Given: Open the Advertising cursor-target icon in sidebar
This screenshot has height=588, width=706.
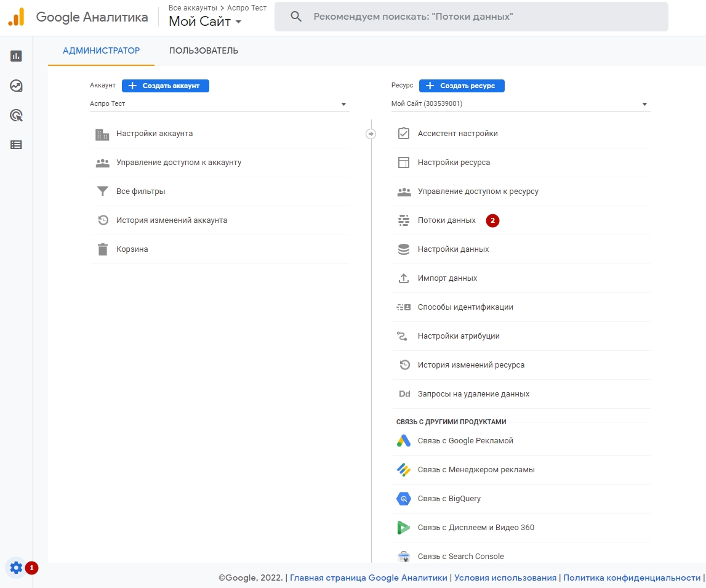Looking at the screenshot, I should [x=16, y=115].
